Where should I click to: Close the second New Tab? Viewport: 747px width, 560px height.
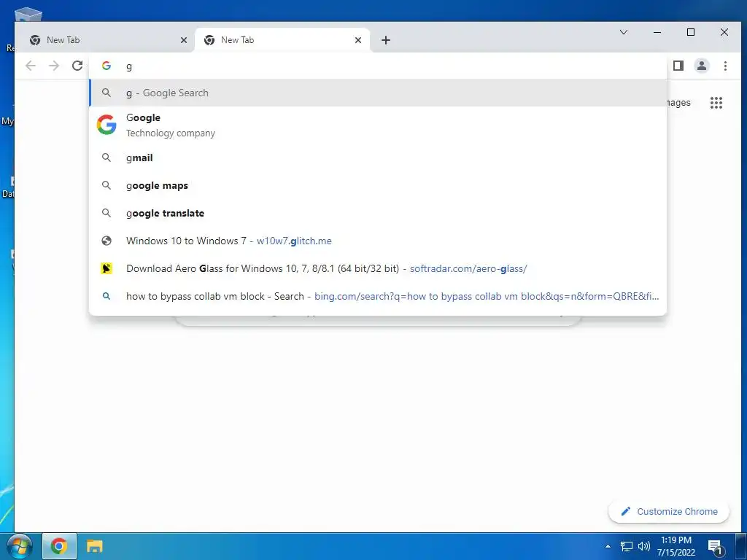pos(357,40)
